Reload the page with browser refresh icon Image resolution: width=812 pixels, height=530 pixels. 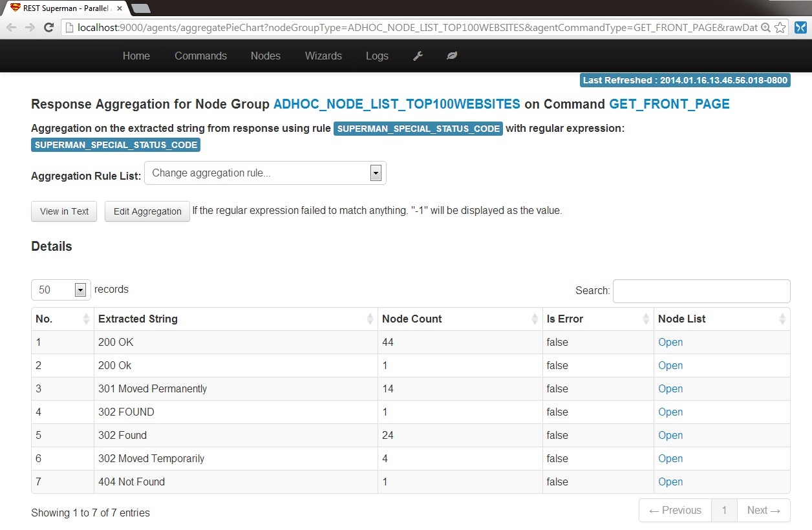click(x=48, y=27)
